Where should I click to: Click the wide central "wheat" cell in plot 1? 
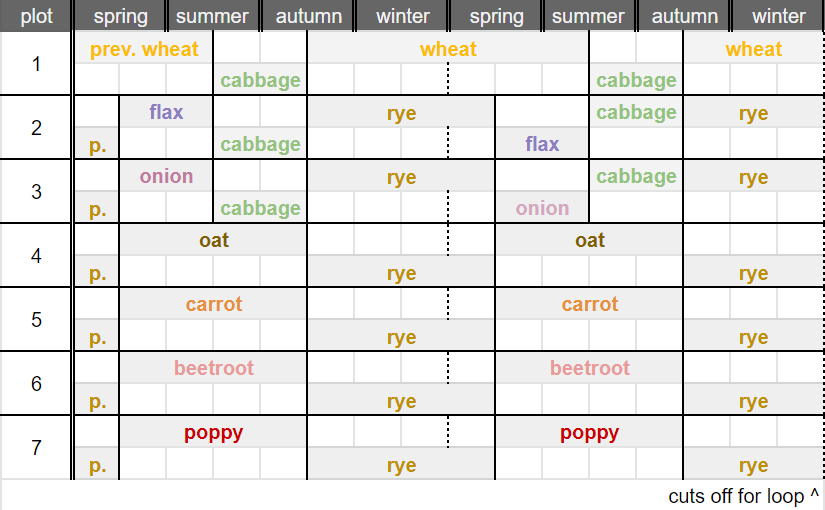coord(448,49)
